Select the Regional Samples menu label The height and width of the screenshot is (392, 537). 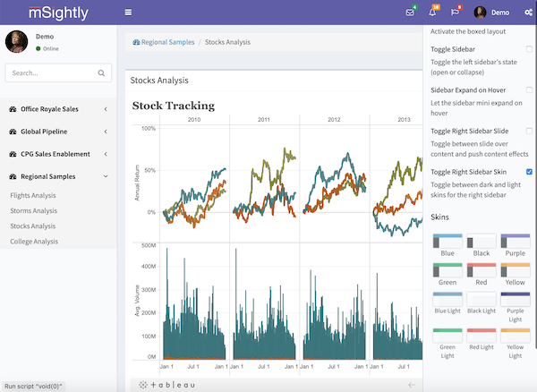(x=48, y=176)
